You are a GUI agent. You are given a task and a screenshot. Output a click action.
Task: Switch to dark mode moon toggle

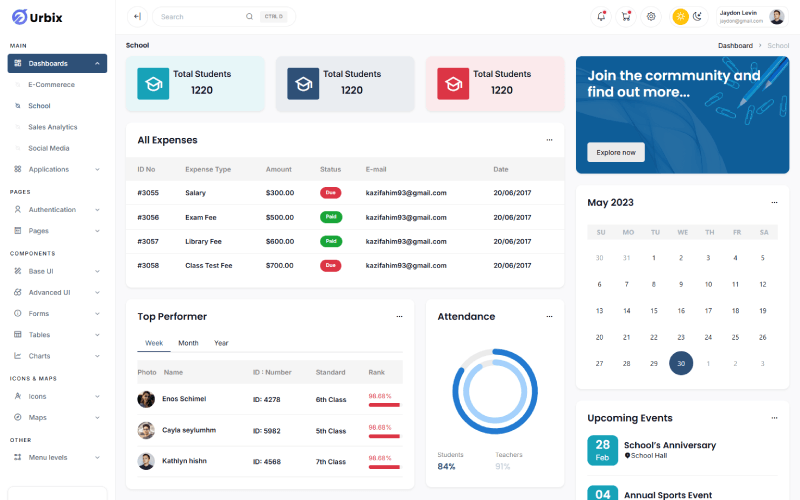697,16
